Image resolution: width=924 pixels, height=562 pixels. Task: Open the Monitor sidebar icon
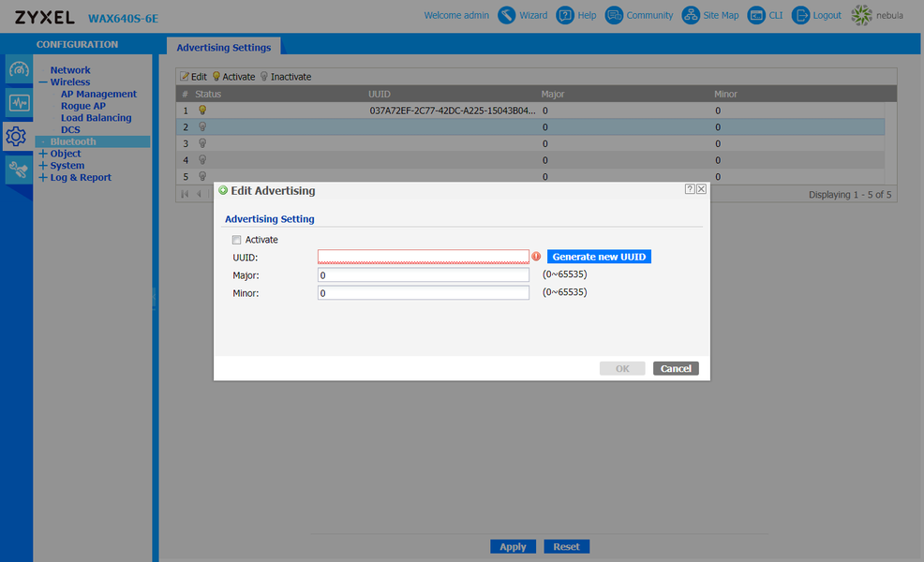pos(18,103)
